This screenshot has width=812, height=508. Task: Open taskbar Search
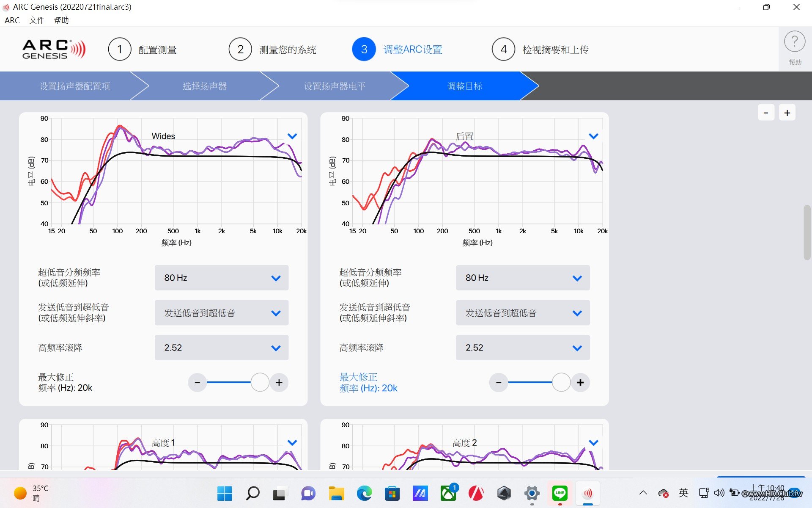tap(252, 493)
